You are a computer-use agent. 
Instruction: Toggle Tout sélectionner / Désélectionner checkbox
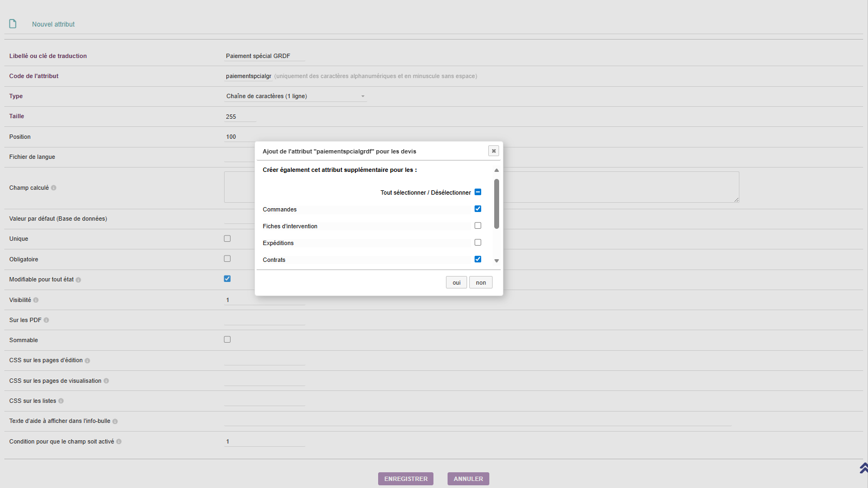[x=478, y=192]
